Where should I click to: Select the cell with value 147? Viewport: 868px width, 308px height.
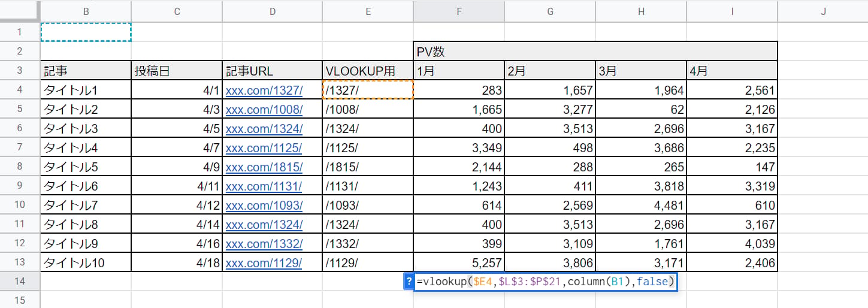coord(732,166)
